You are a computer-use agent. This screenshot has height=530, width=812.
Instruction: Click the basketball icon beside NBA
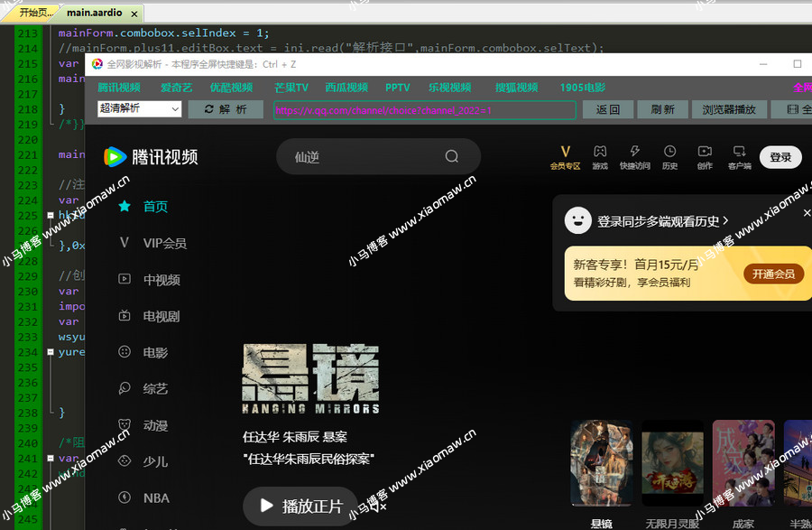coord(125,497)
